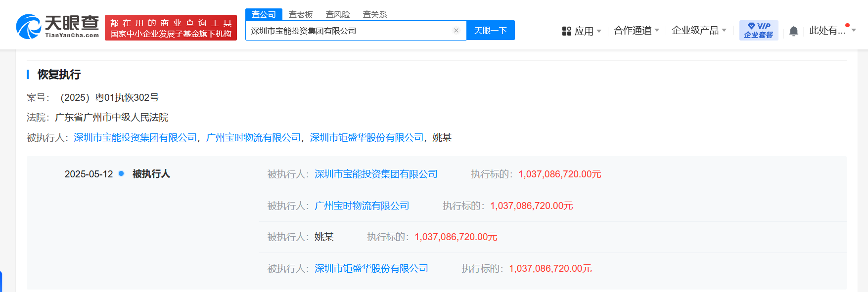Click the blue timeline dot beside 2025-05-12
The image size is (868, 292).
click(121, 173)
